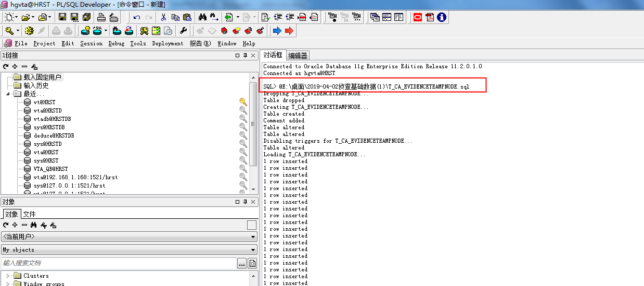Click the Open file folder icon
This screenshot has height=286, width=644.
point(26,17)
